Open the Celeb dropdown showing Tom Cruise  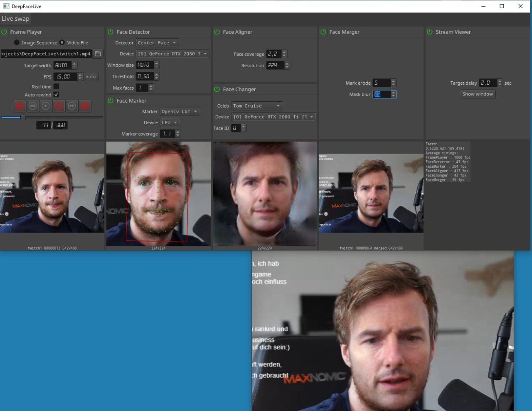click(257, 106)
